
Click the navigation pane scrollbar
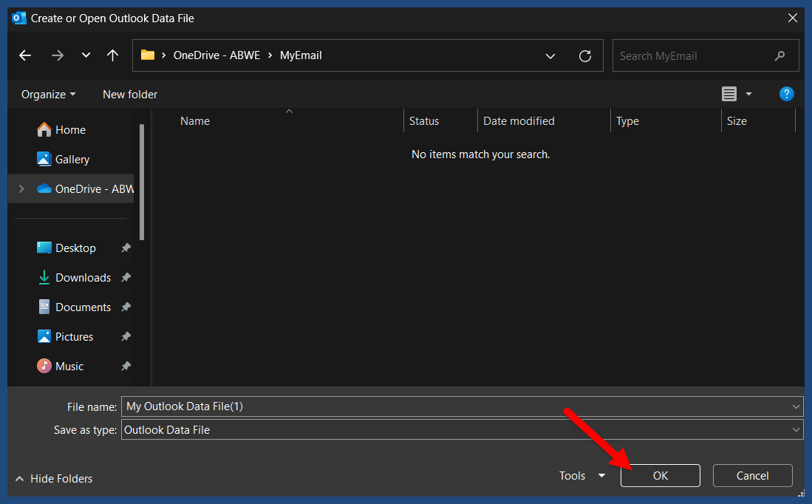click(142, 183)
